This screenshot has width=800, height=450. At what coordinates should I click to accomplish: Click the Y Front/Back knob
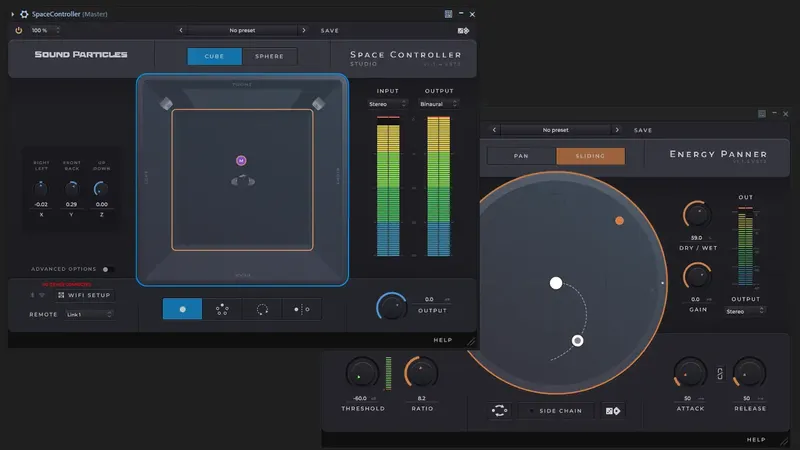(71, 189)
